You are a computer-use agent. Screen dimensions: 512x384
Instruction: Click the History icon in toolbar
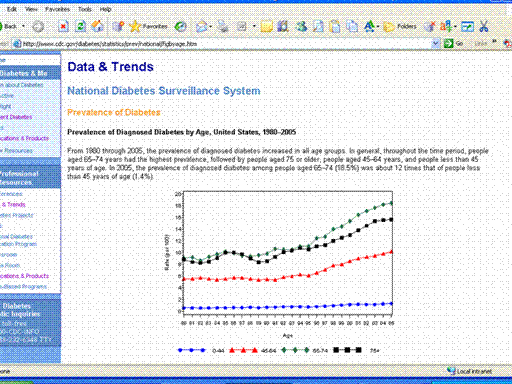180,26
